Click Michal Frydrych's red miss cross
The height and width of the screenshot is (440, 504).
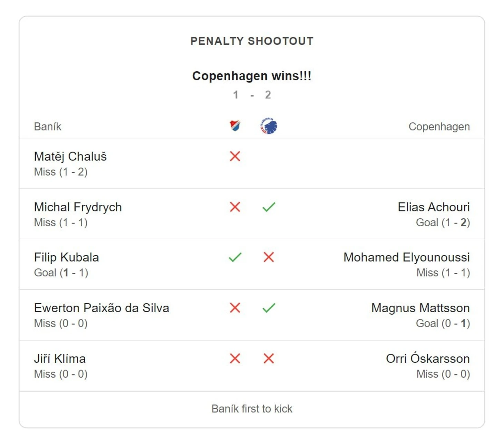pyautogui.click(x=235, y=207)
